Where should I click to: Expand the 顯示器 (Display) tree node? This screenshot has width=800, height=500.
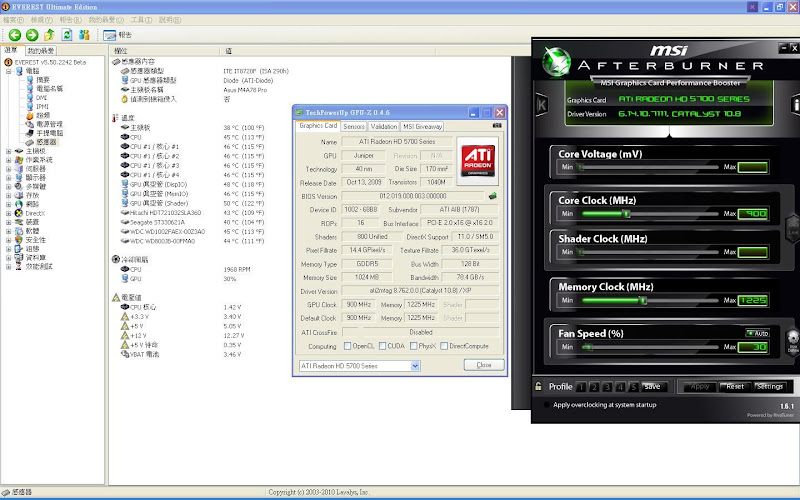tap(9, 178)
